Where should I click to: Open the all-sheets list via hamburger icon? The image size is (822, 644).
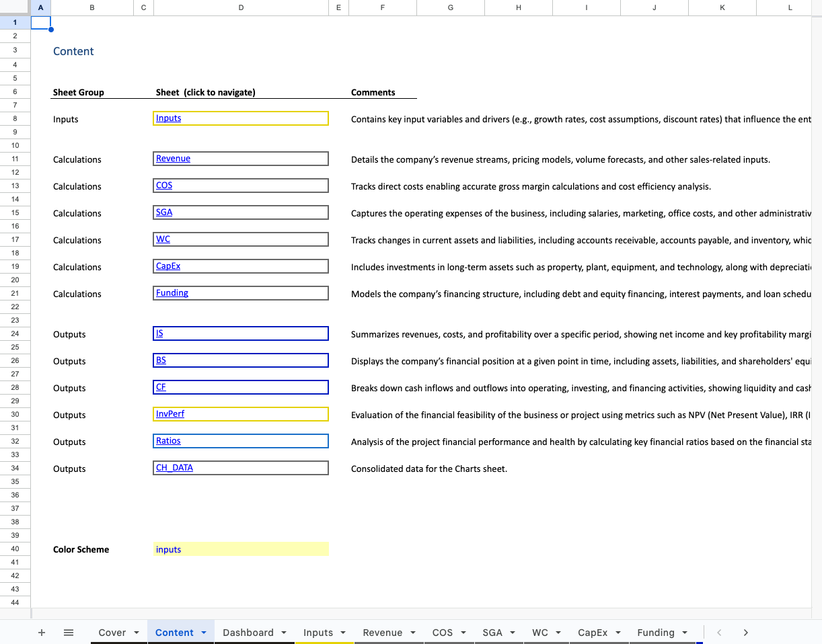click(68, 633)
